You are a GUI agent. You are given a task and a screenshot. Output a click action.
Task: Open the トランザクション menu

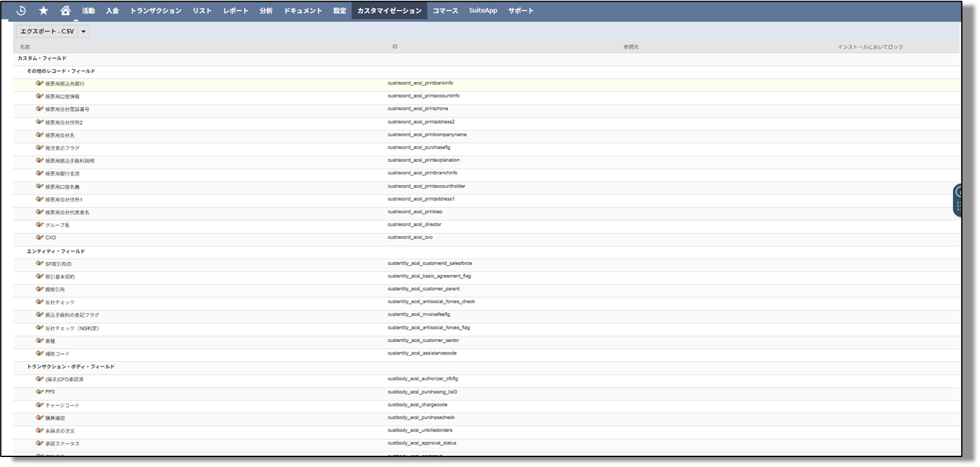click(x=156, y=11)
